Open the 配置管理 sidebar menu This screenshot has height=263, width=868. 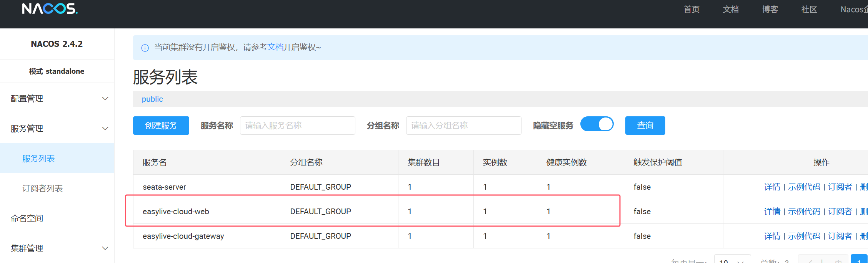(x=57, y=99)
